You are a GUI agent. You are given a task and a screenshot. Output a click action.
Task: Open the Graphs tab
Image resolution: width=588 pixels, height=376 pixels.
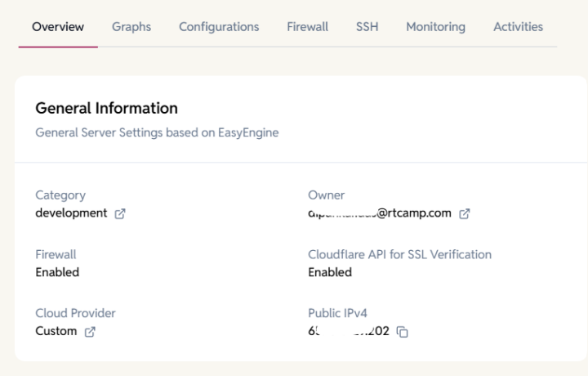131,27
